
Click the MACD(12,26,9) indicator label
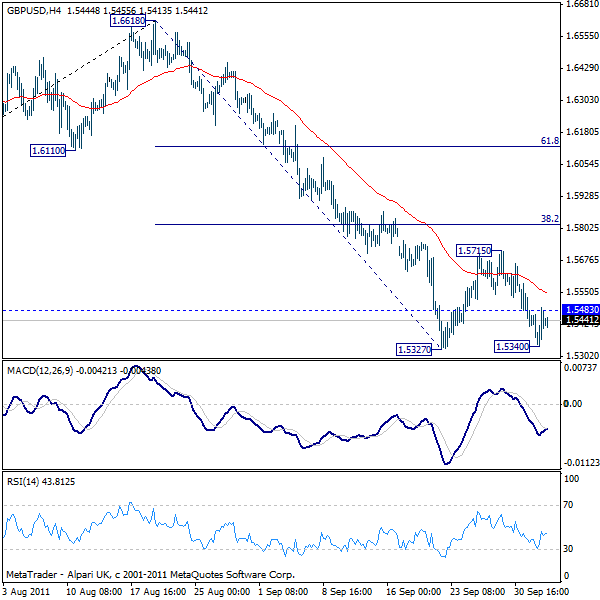pyautogui.click(x=40, y=370)
